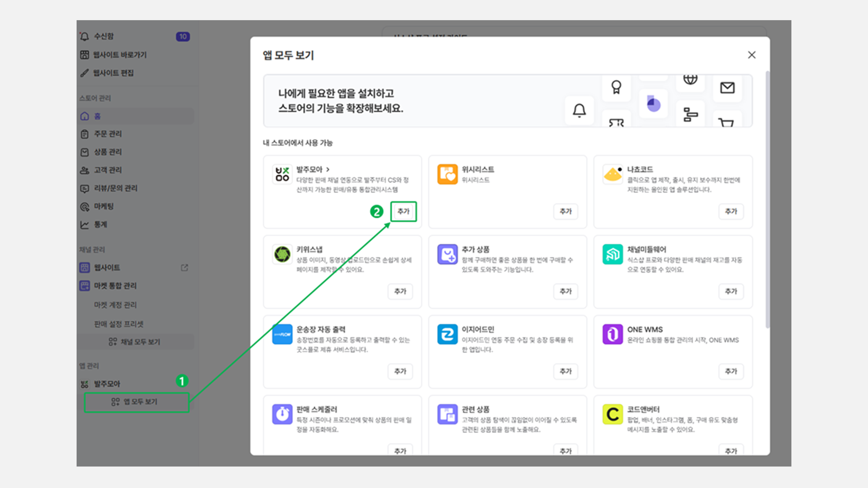Open external link icon beside 웹사이트

click(184, 268)
